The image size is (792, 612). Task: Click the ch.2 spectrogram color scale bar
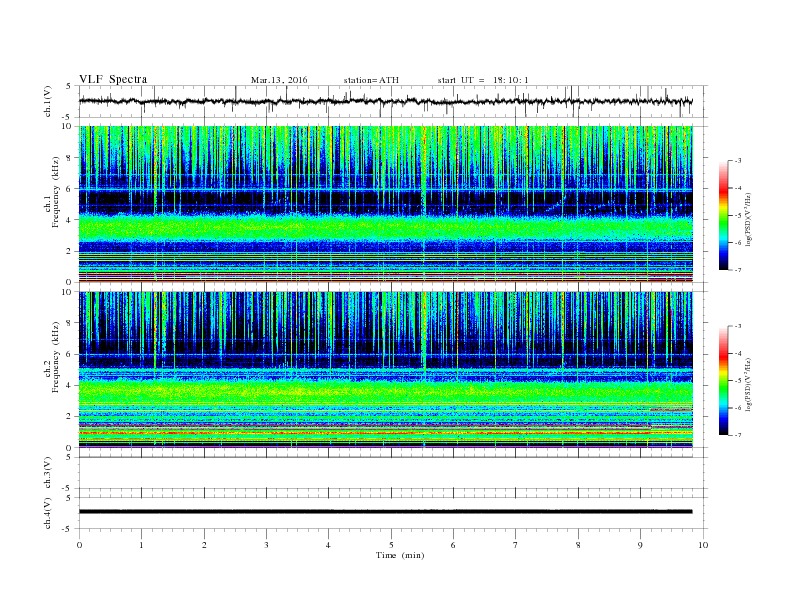click(x=723, y=380)
